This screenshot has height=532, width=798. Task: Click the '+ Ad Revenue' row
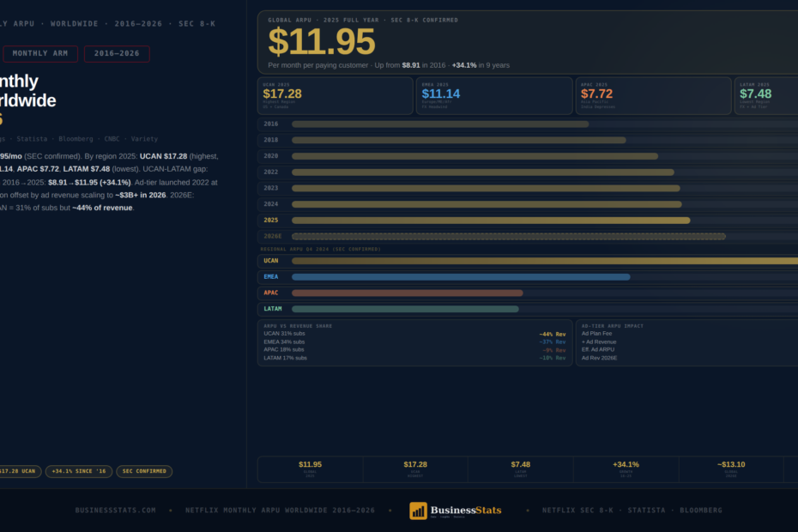point(690,342)
